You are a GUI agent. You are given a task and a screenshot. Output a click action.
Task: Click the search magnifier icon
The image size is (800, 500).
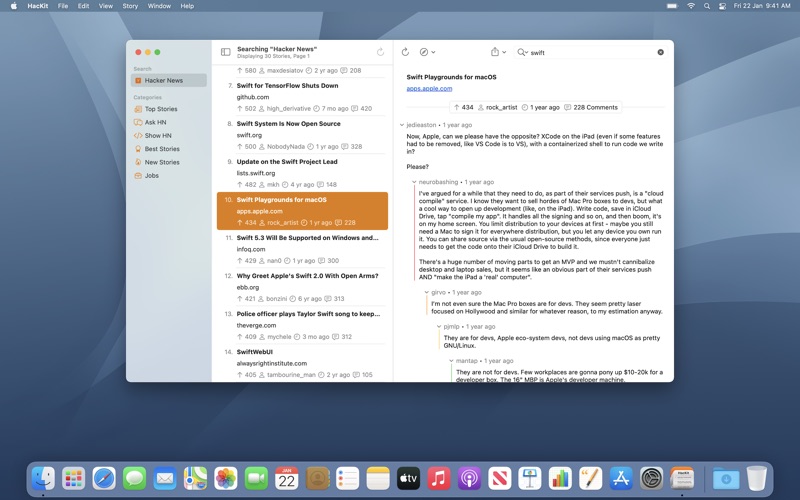pos(522,52)
